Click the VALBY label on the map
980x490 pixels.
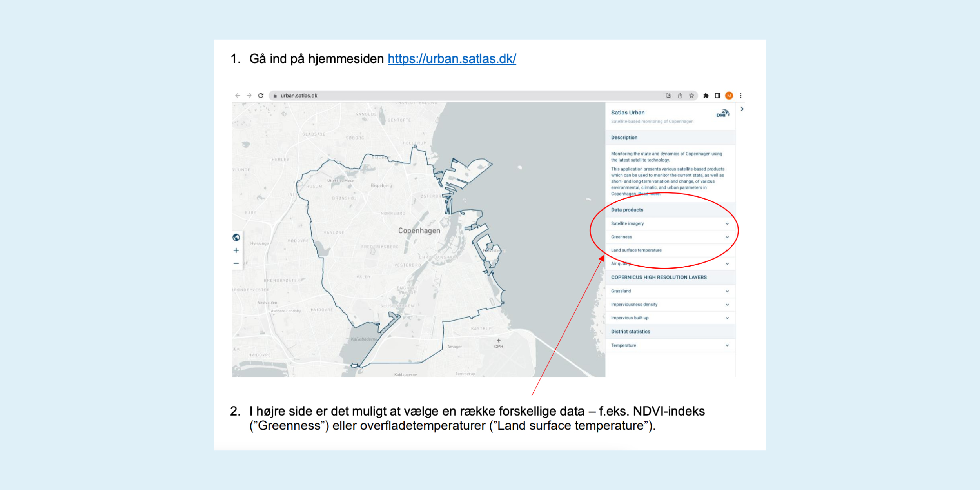[x=363, y=277]
